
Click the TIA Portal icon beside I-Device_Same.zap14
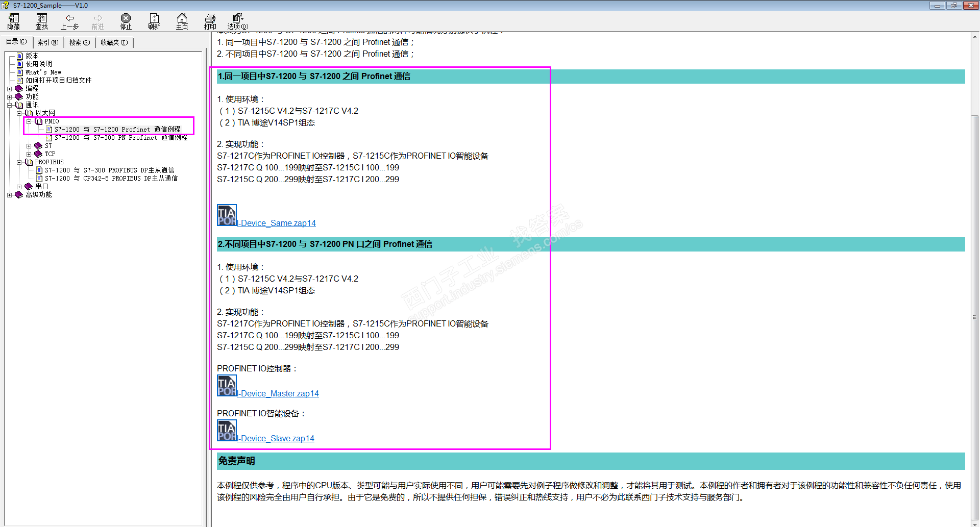pos(227,215)
